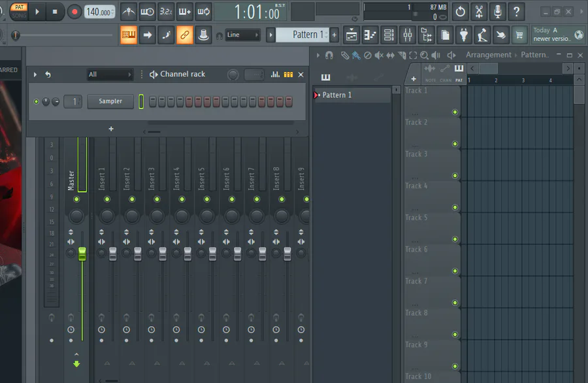Add new pattern with plus button
This screenshot has height=383, width=588.
[x=334, y=35]
